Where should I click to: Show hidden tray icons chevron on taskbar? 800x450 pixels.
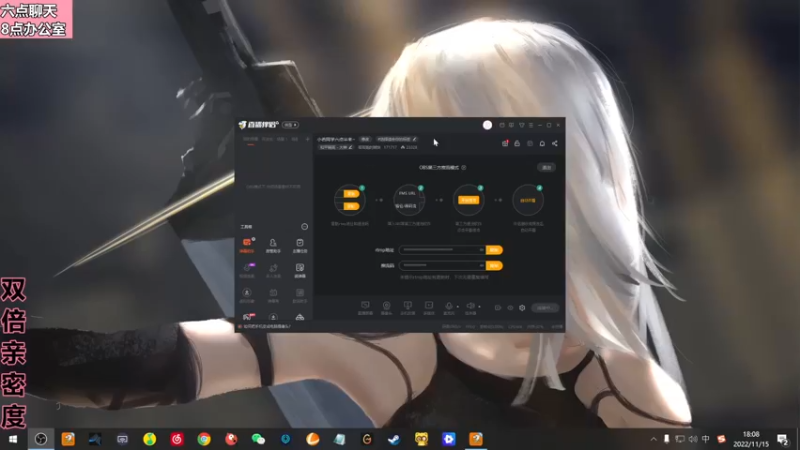(x=654, y=439)
